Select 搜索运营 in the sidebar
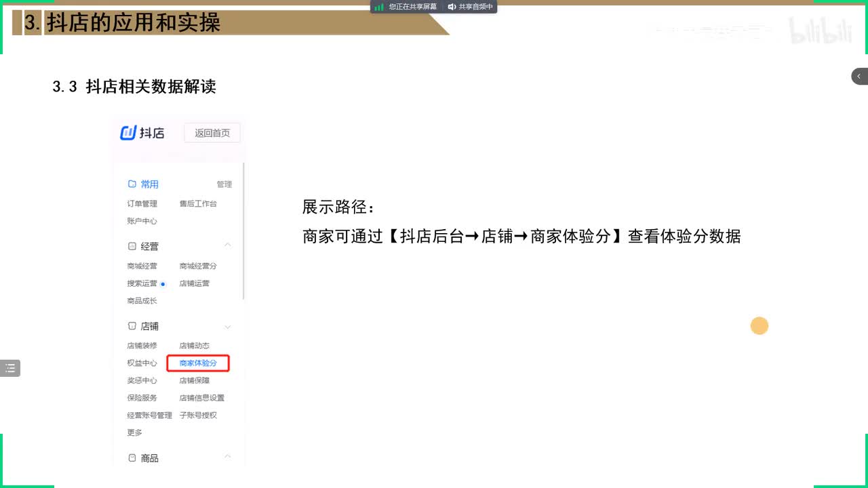This screenshot has height=488, width=868. tap(142, 283)
